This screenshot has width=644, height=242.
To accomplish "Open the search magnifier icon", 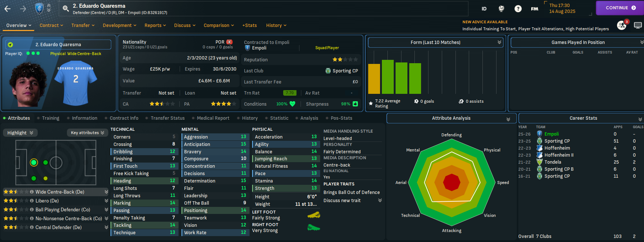I will (66, 8).
